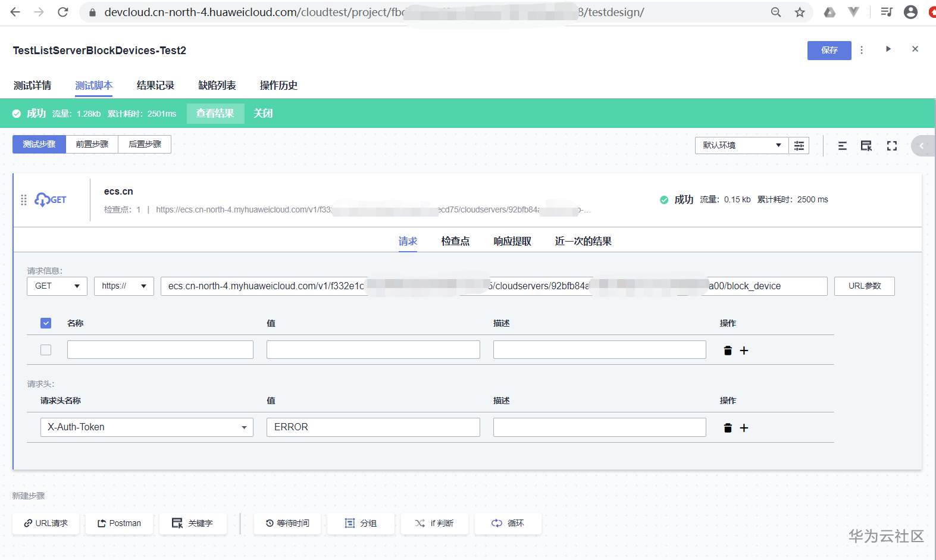Open the 响应提取 tab
936x560 pixels.
pos(512,242)
